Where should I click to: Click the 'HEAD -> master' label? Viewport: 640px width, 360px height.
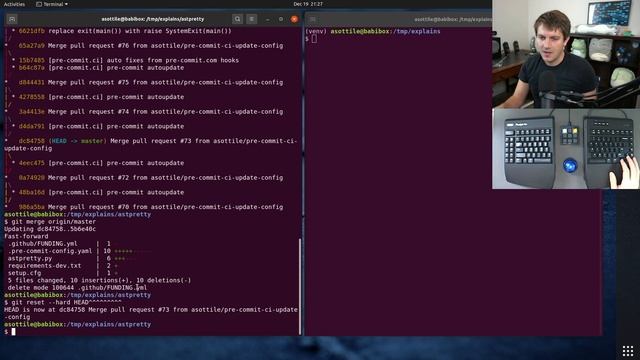tap(77, 141)
